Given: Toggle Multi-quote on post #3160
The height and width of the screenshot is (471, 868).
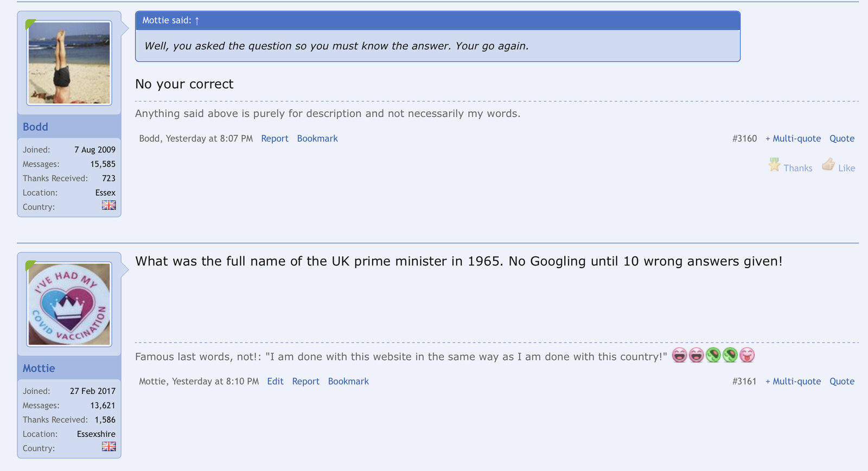Looking at the screenshot, I should [793, 138].
